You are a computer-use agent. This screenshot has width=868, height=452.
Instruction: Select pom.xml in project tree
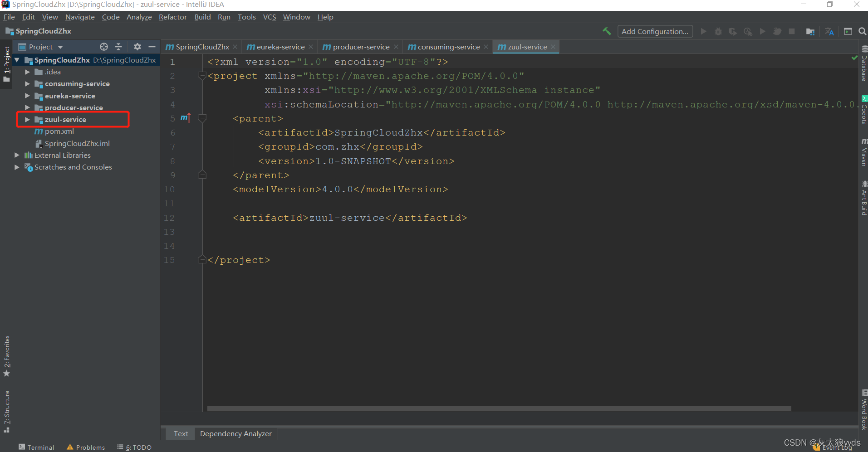pyautogui.click(x=59, y=131)
